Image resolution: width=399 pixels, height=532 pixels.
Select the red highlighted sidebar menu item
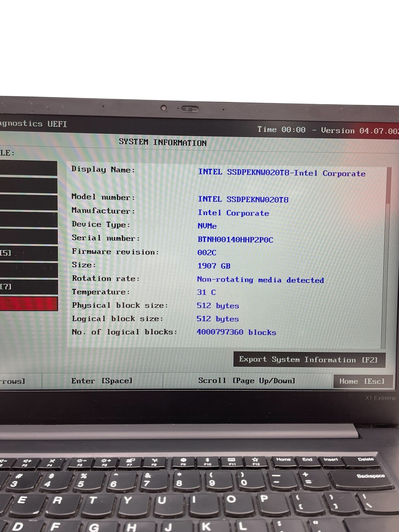click(29, 304)
